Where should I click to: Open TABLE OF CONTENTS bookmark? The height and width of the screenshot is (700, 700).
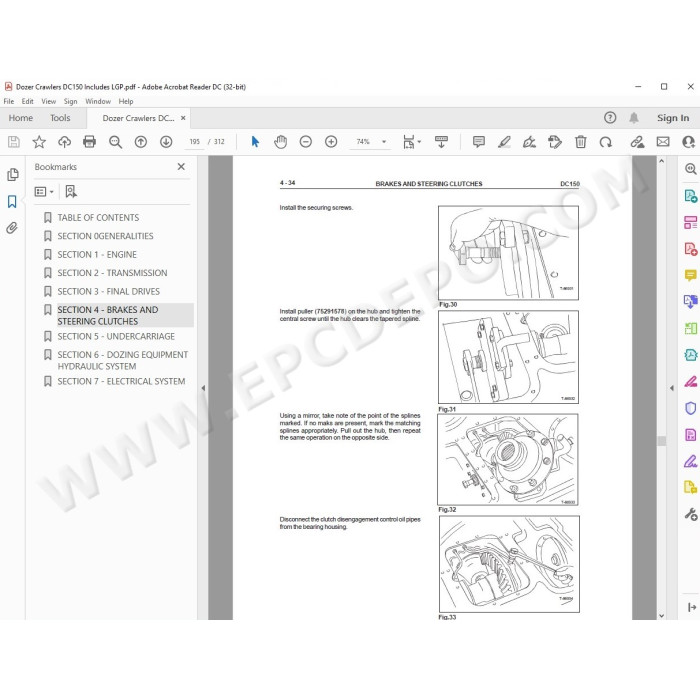[98, 217]
